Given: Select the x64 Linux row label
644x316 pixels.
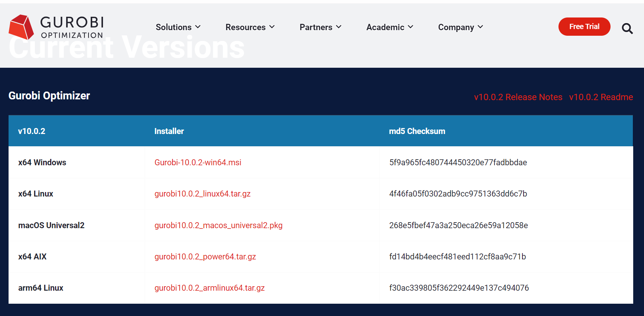Looking at the screenshot, I should 36,194.
